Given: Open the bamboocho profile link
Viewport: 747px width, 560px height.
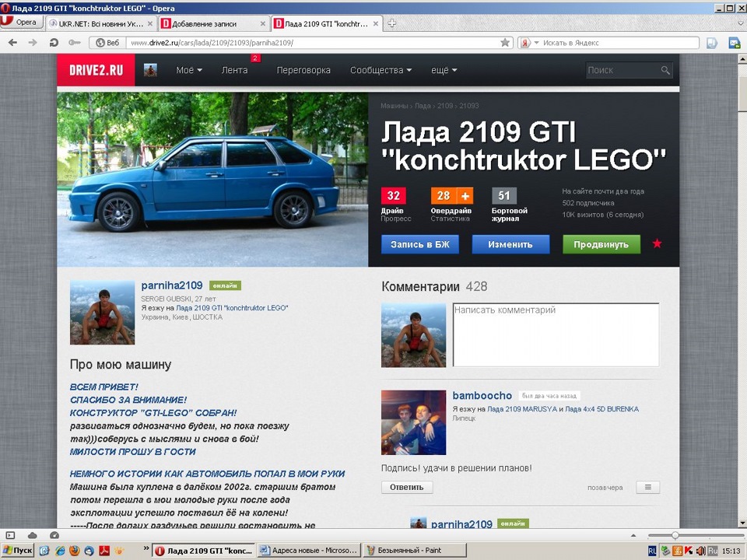Looking at the screenshot, I should [x=482, y=396].
